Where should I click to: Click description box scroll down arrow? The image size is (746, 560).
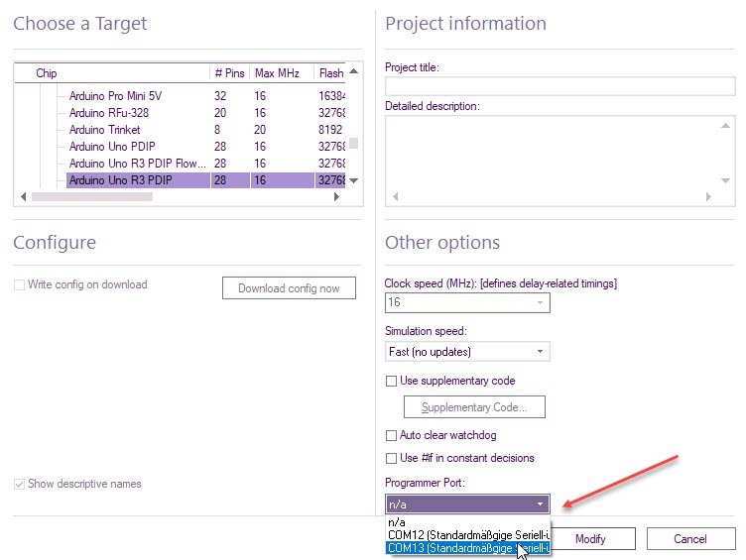point(725,180)
